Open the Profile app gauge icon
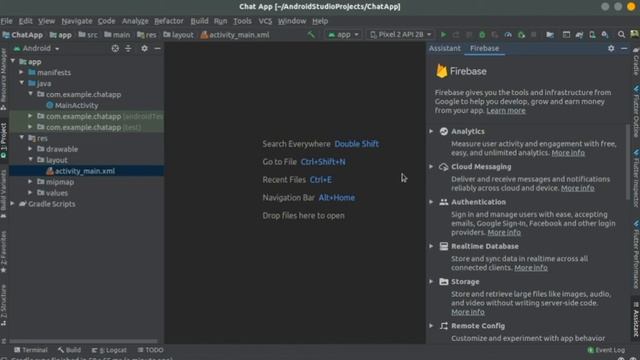This screenshot has height=360, width=640. pos(508,35)
